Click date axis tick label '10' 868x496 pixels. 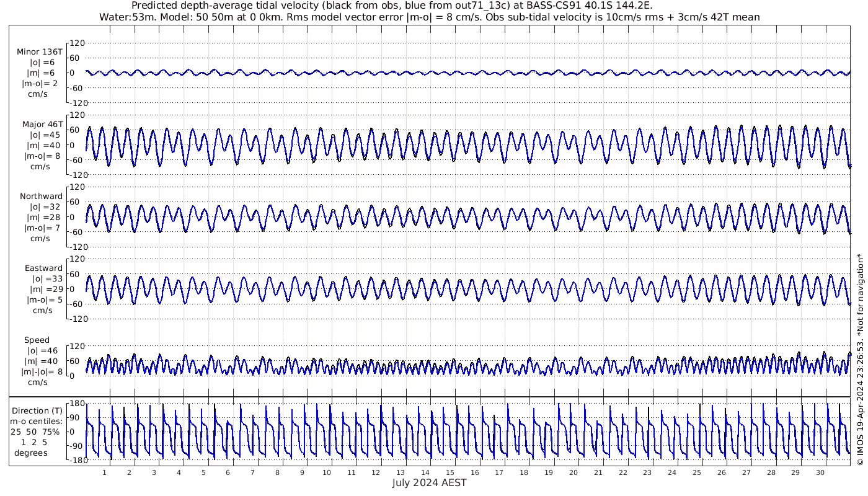[x=327, y=472]
